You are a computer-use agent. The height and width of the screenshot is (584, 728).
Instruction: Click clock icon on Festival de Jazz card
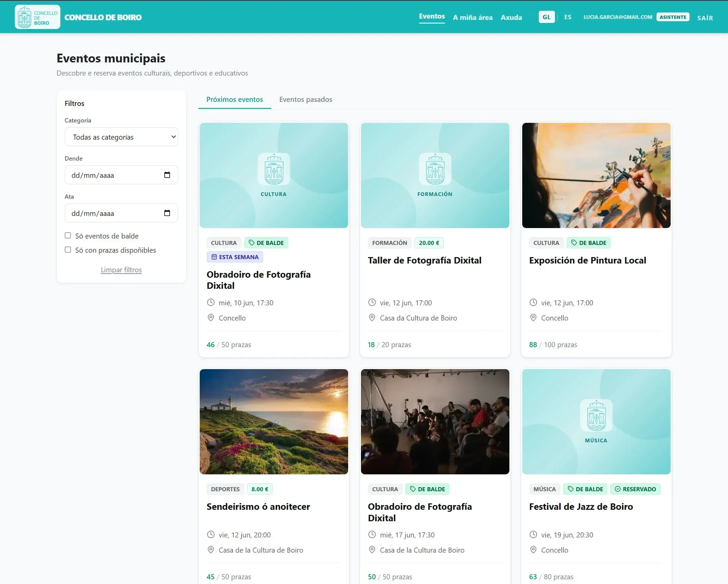tap(533, 535)
